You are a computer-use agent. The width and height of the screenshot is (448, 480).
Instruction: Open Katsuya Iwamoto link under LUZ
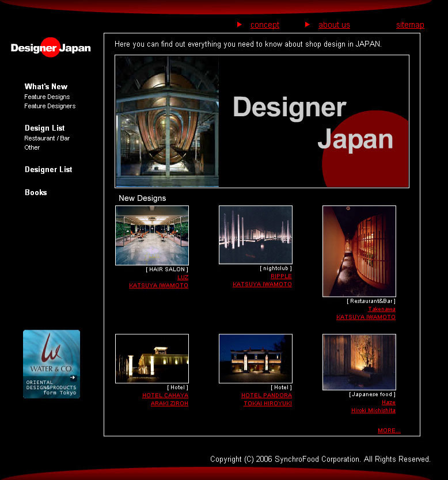158,285
